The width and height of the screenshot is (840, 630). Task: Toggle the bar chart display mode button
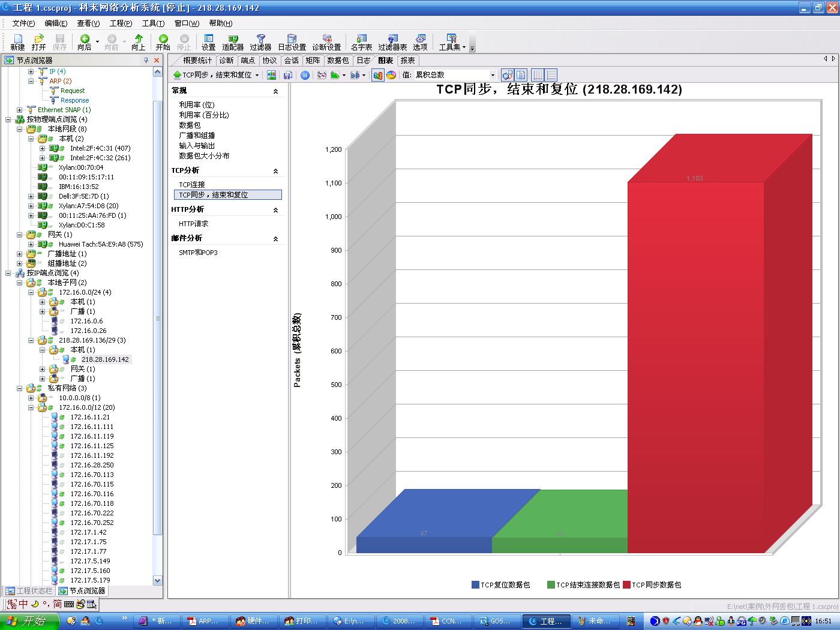click(378, 75)
